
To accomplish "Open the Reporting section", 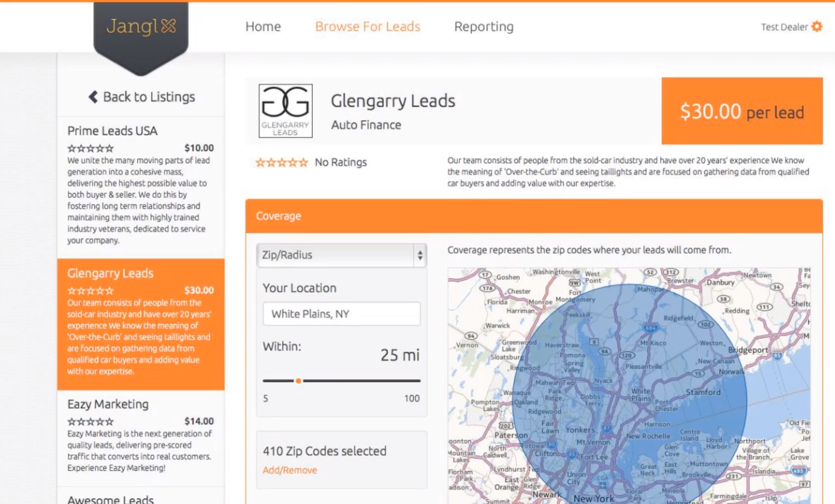I will [483, 27].
